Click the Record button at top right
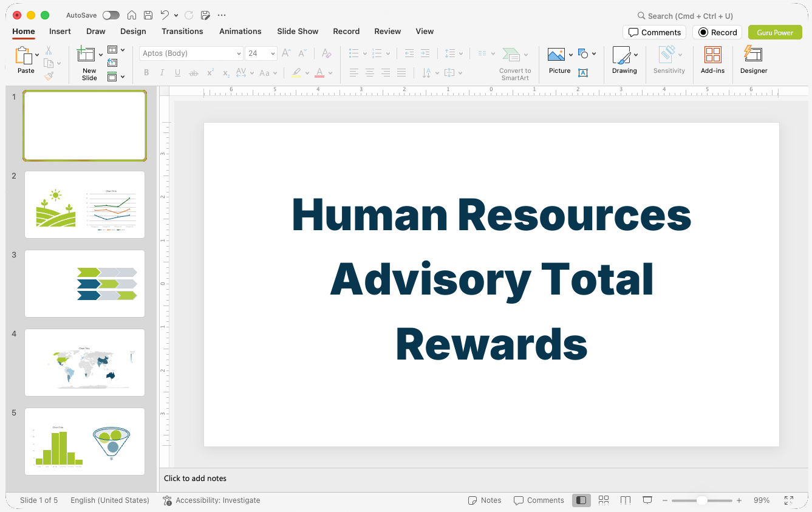Image resolution: width=812 pixels, height=512 pixels. pyautogui.click(x=717, y=32)
